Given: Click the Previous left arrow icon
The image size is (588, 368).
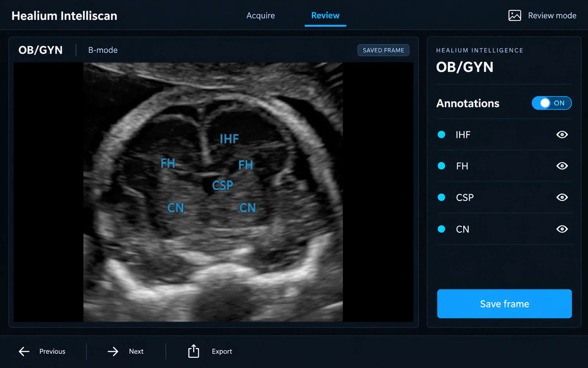Looking at the screenshot, I should [24, 351].
